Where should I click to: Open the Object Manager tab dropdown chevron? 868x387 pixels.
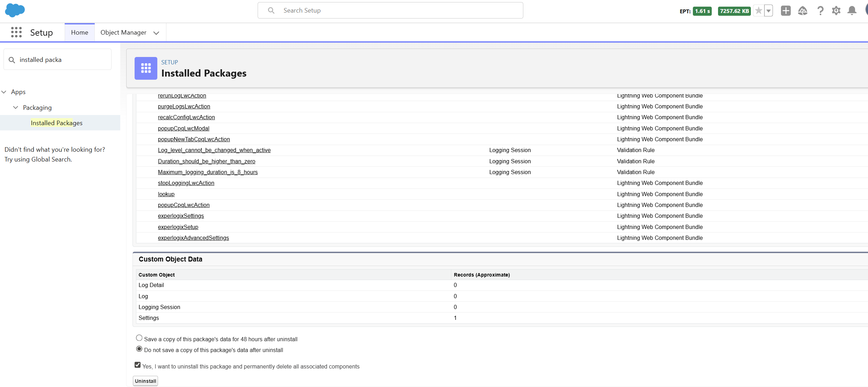(x=156, y=33)
